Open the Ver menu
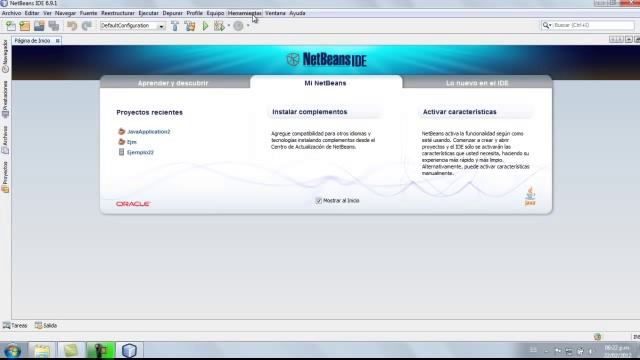This screenshot has width=640, height=360. coord(47,13)
